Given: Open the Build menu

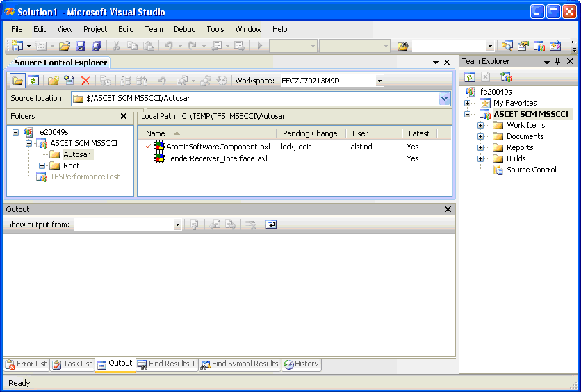Looking at the screenshot, I should 126,29.
